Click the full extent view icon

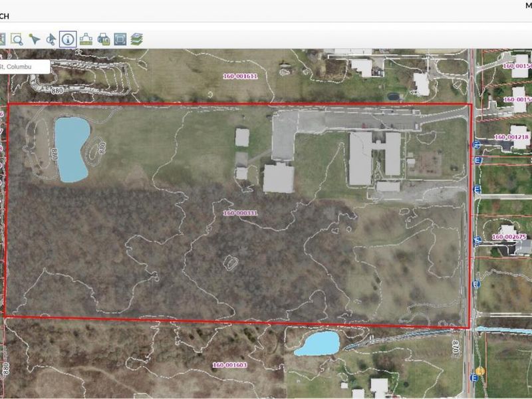tap(120, 39)
